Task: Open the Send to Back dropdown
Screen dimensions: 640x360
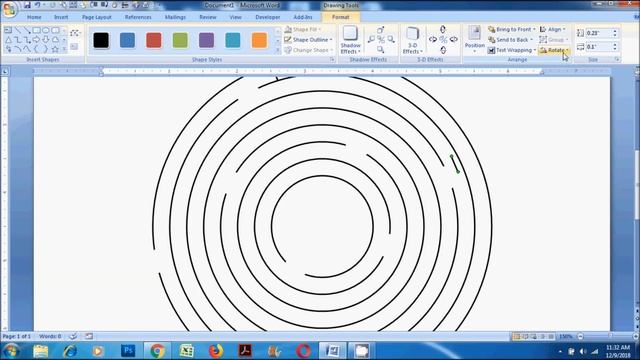Action: click(511, 40)
